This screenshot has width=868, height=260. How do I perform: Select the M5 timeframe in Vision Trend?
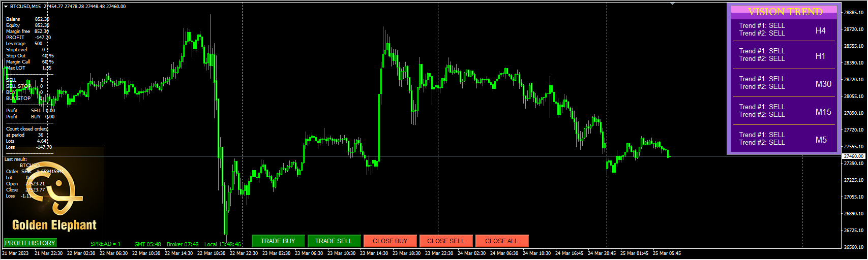point(821,140)
